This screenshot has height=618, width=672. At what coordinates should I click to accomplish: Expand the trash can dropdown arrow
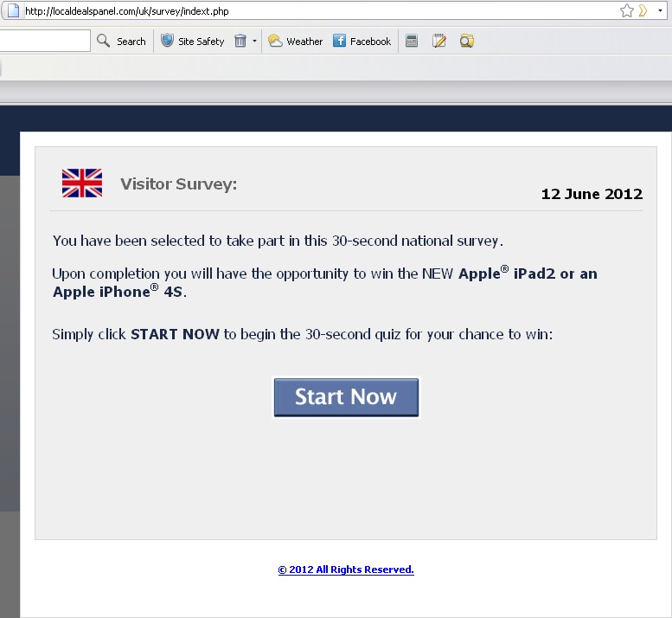(254, 42)
